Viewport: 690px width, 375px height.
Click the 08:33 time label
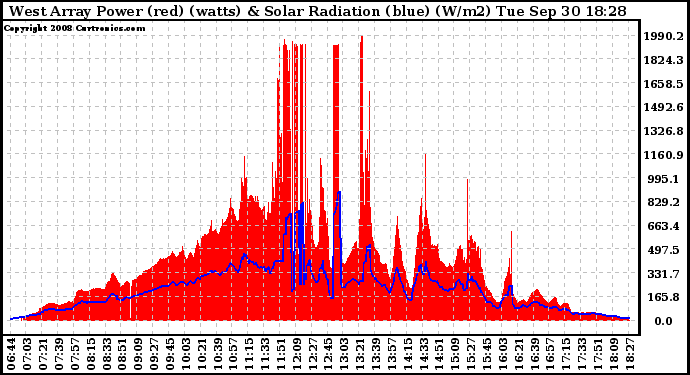click(106, 354)
